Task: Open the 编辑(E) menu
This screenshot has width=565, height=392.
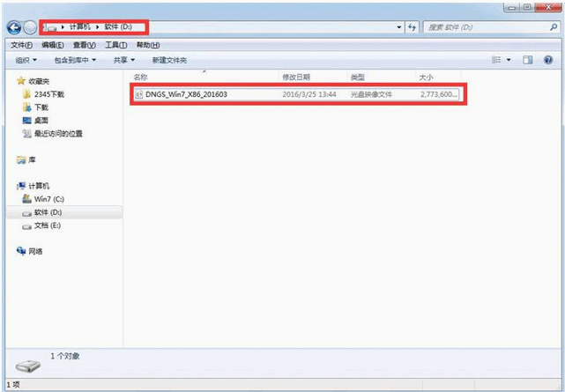Action: coord(53,45)
